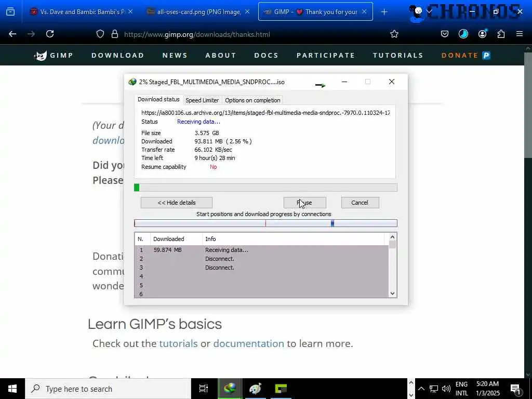The width and height of the screenshot is (532, 399).
Task: Select connection row 3 Disconnect
Action: point(261,268)
